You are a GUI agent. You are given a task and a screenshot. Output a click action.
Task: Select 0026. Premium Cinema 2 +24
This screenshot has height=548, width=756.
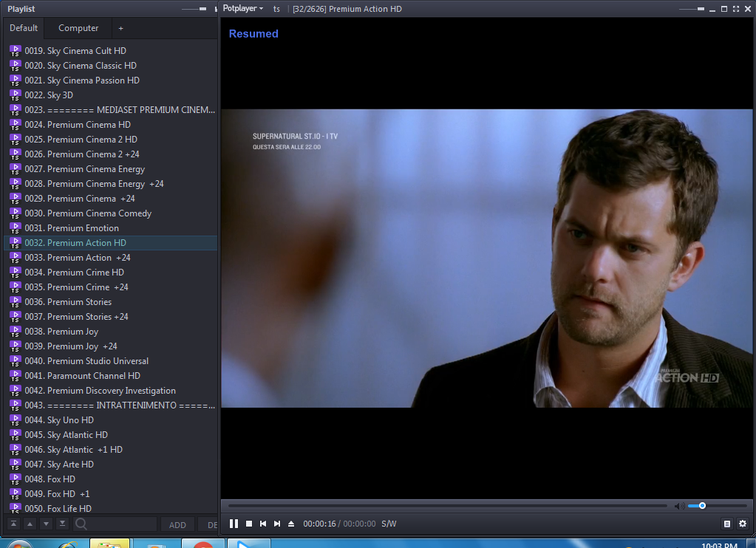pos(110,154)
